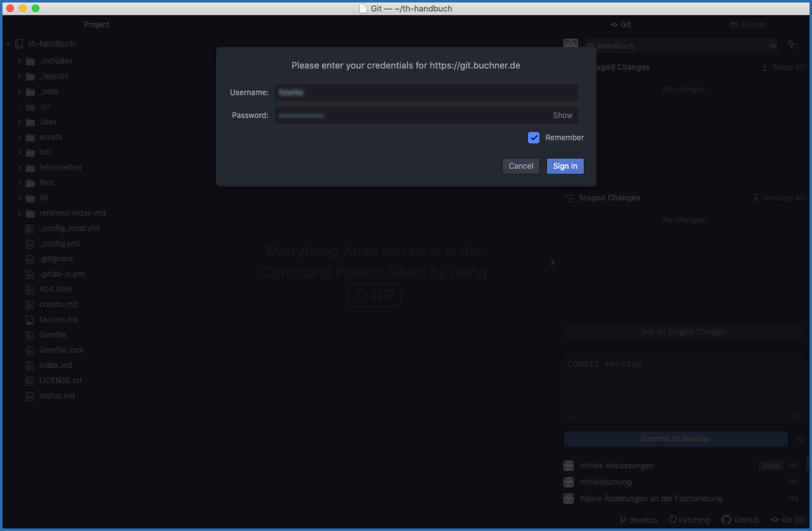Toggle the right dock with the chevron handle
Viewport: 812px width, 531px height.
click(552, 263)
